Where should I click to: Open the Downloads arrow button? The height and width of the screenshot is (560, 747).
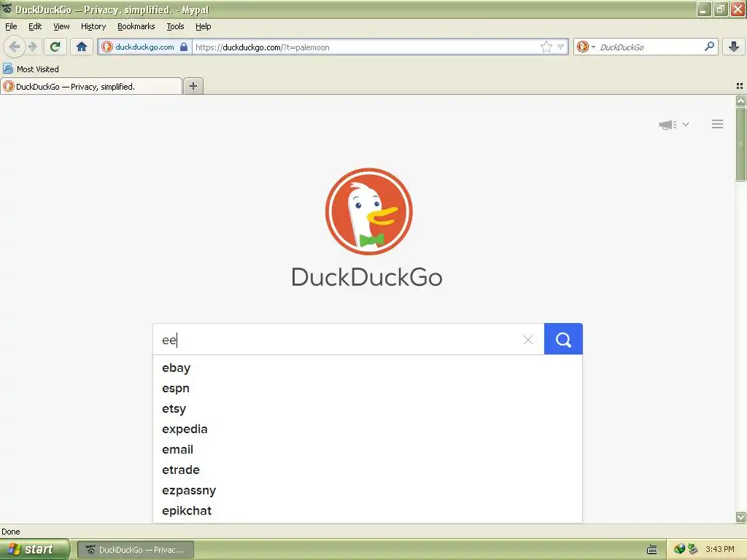click(734, 47)
